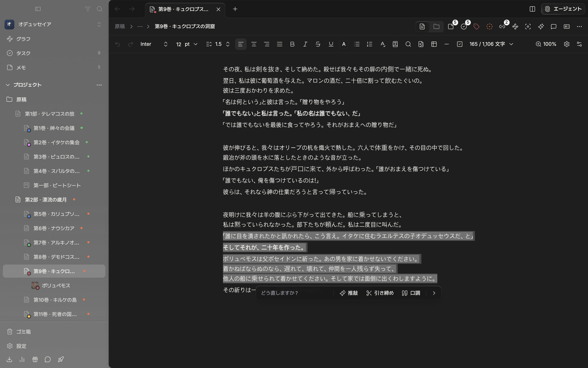The height and width of the screenshot is (368, 588).
Task: Open the タスク sidebar item
Action: [54, 53]
